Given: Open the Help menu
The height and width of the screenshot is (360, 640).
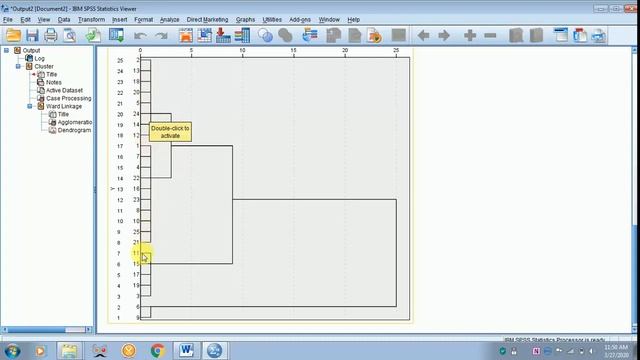Looking at the screenshot, I should pyautogui.click(x=353, y=20).
